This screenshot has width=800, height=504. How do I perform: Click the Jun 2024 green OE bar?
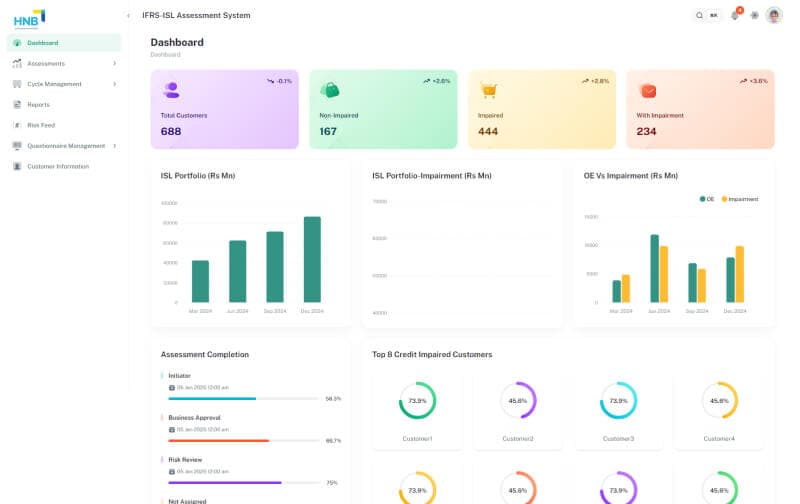[x=654, y=268]
